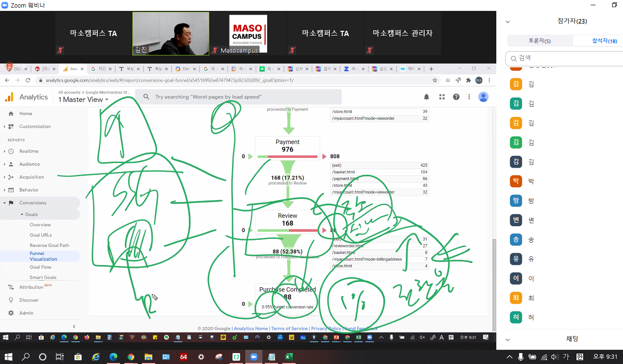
Task: Click the Analytics help question mark icon
Action: pos(456,97)
